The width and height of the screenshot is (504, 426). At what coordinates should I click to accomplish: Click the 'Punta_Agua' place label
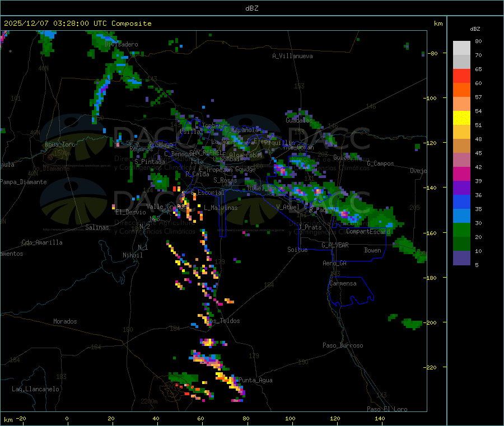255,380
